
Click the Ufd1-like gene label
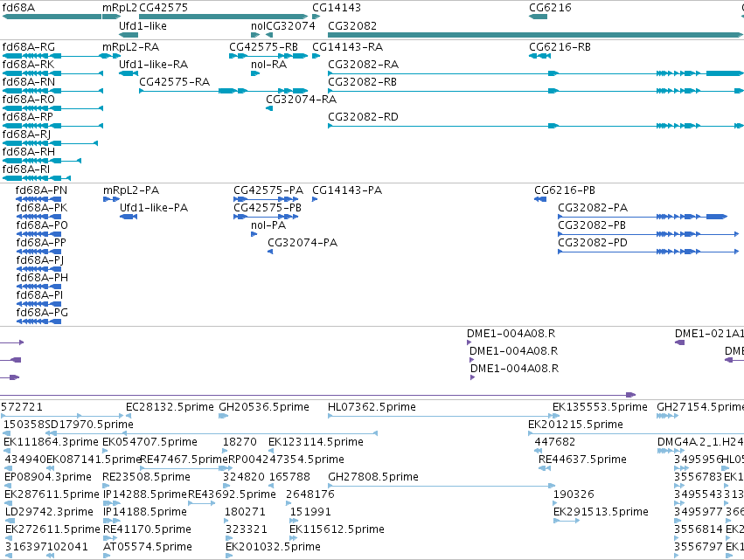pyautogui.click(x=143, y=25)
